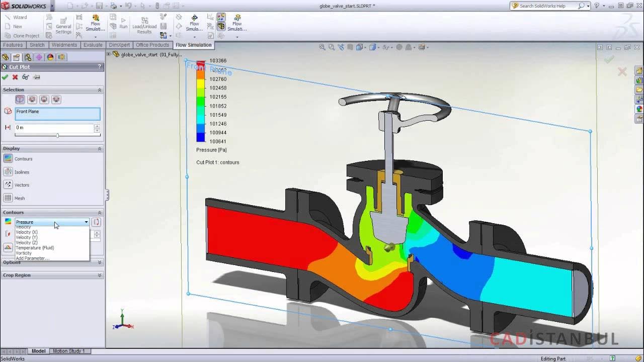Open SolidWorks Resources home icon in task pane
Screen dimensions: 644x362
point(639,70)
